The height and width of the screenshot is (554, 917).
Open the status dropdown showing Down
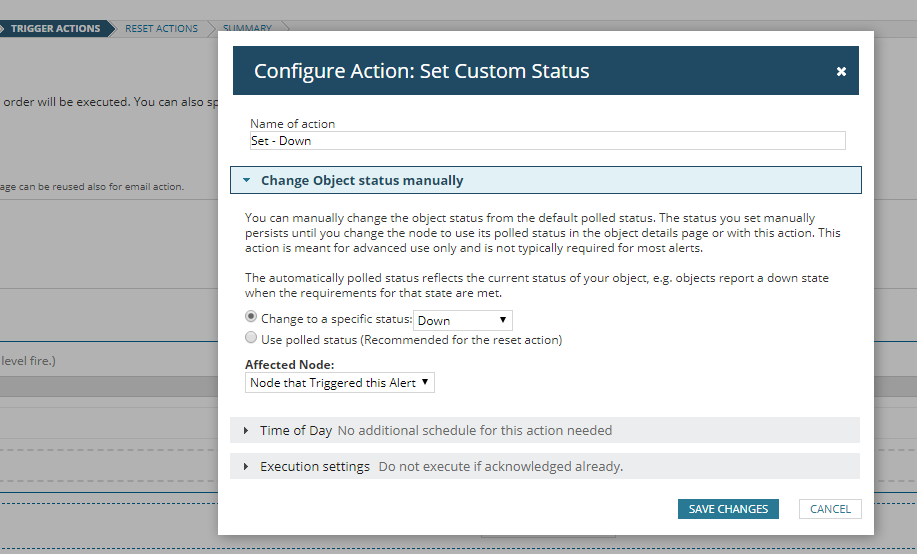(462, 321)
